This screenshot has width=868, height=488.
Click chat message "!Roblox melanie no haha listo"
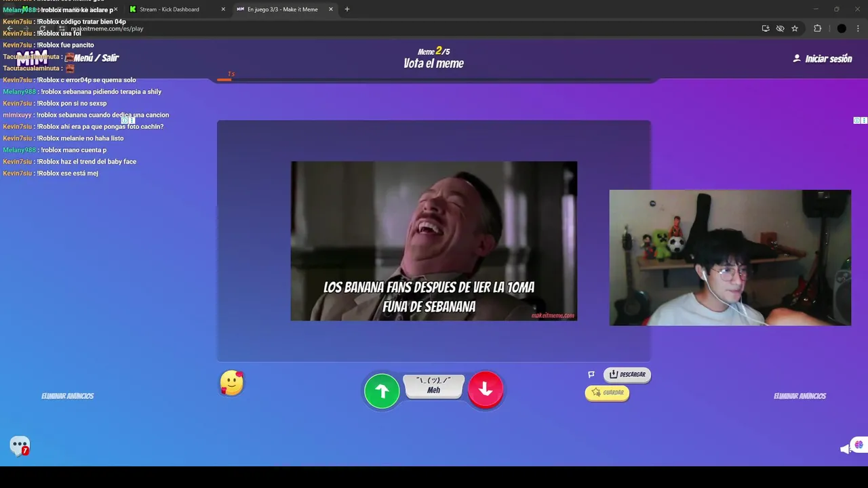point(80,138)
